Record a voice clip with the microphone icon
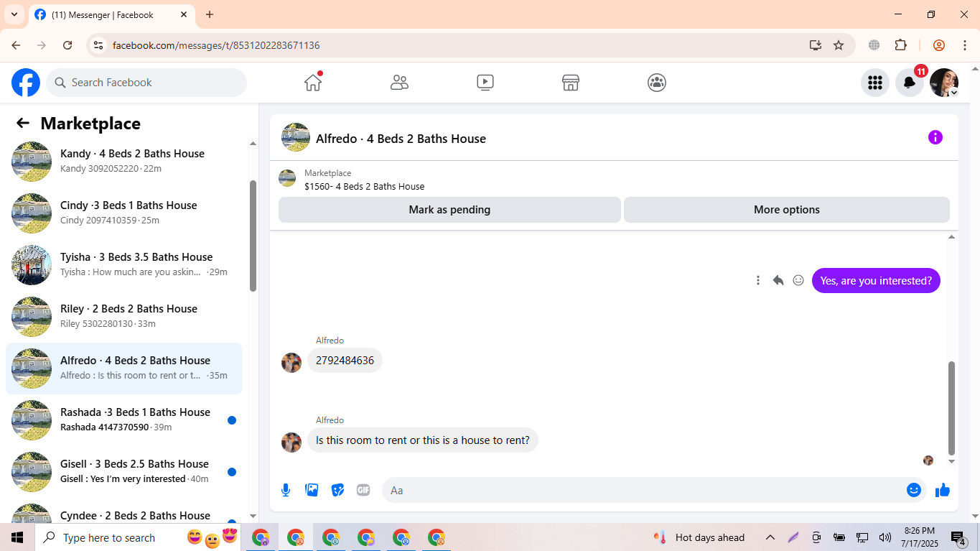The height and width of the screenshot is (551, 980). point(286,490)
